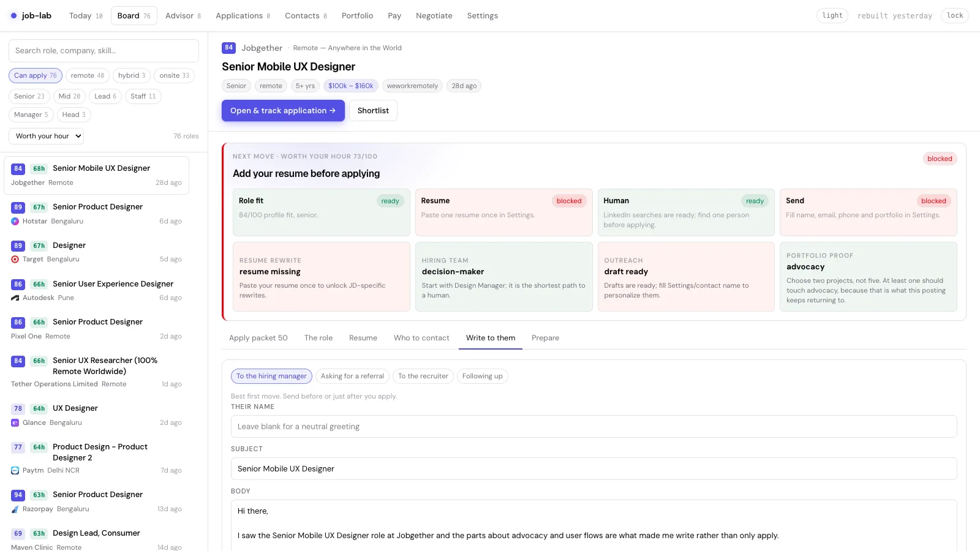The image size is (980, 551).
Task: Open Senior UX Researcher Tether listing
Action: (97, 372)
